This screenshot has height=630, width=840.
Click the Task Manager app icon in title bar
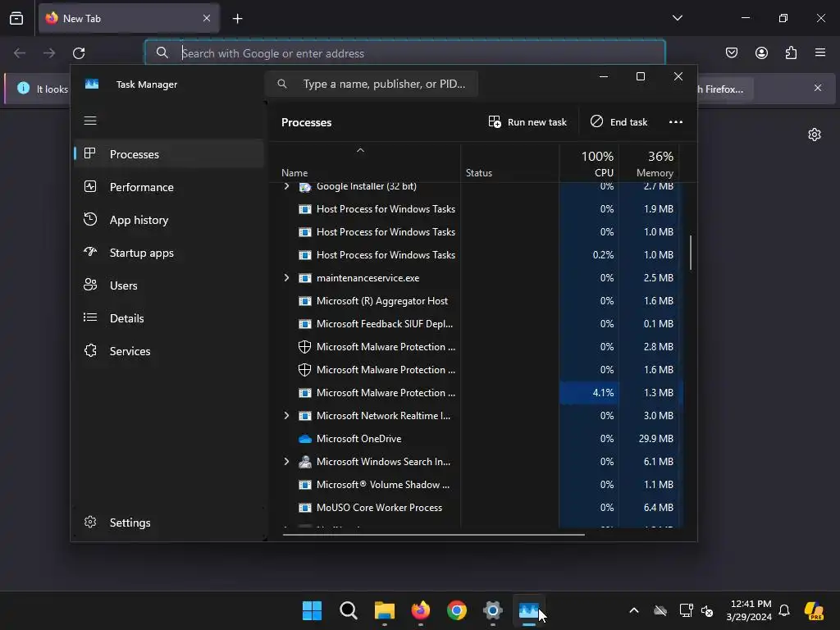pos(92,84)
